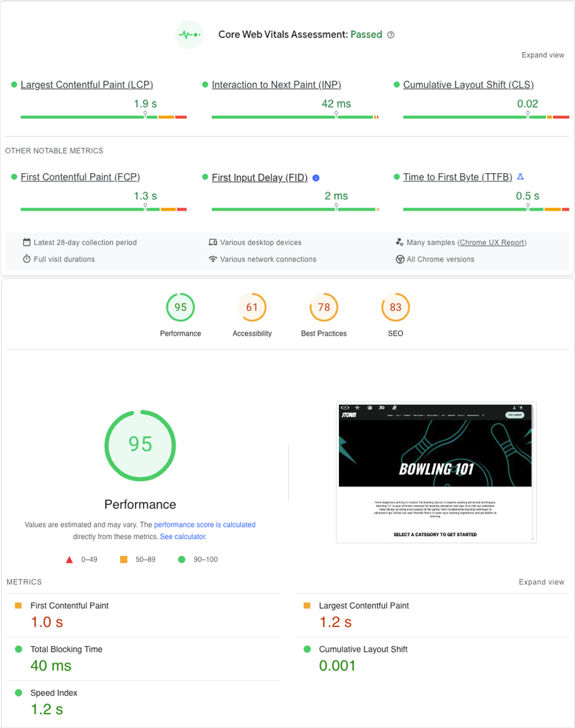Click the TTFB experimental flask icon

pos(521,177)
